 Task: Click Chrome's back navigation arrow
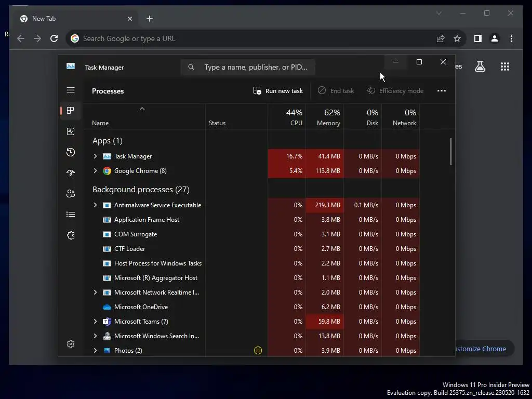pyautogui.click(x=21, y=38)
